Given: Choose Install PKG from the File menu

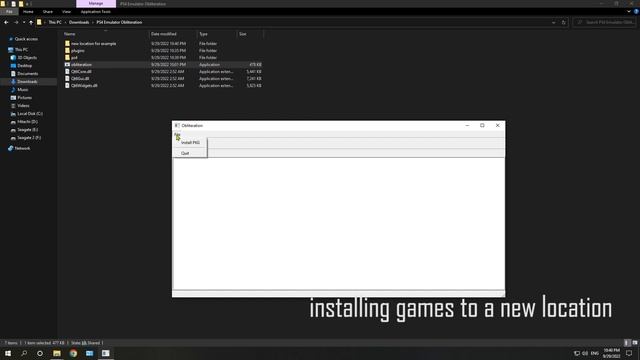Looking at the screenshot, I should point(190,142).
